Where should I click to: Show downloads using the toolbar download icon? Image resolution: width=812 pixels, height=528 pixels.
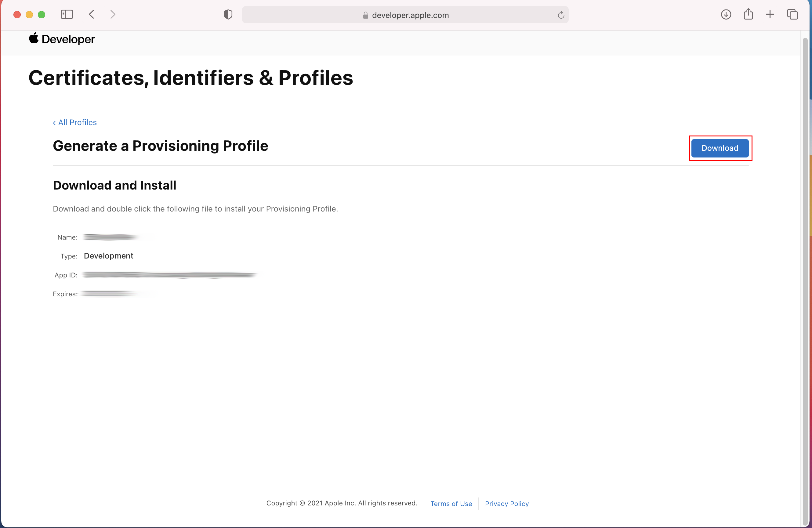(x=726, y=14)
